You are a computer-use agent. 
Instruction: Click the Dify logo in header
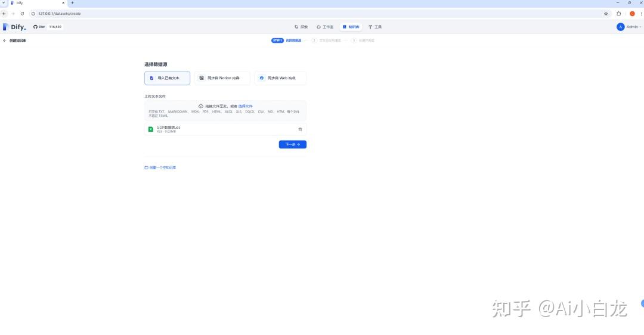tap(14, 27)
